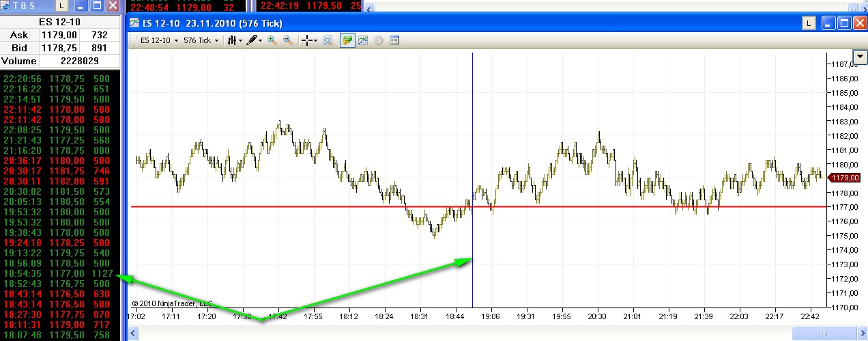Click the zoom in magnifier icon

tap(272, 40)
